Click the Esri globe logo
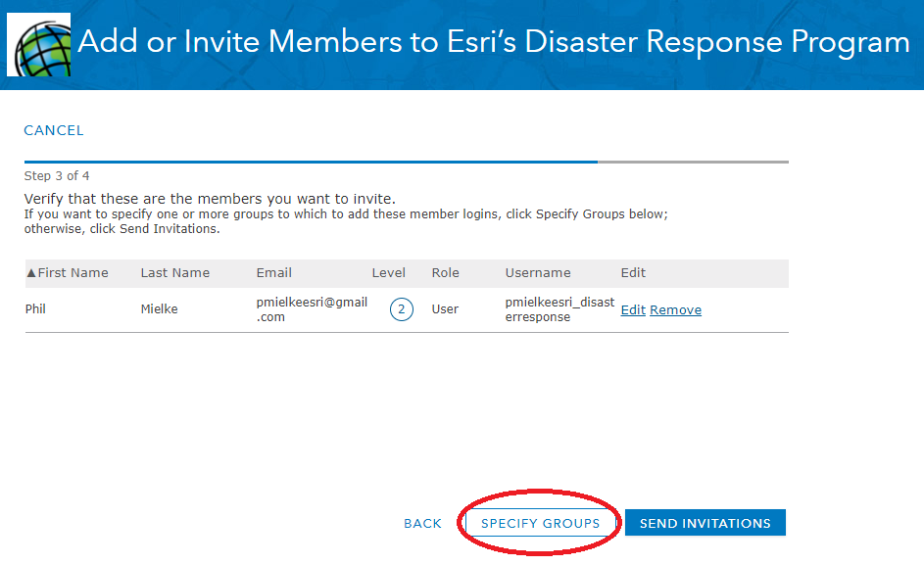This screenshot has width=924, height=565. (39, 45)
